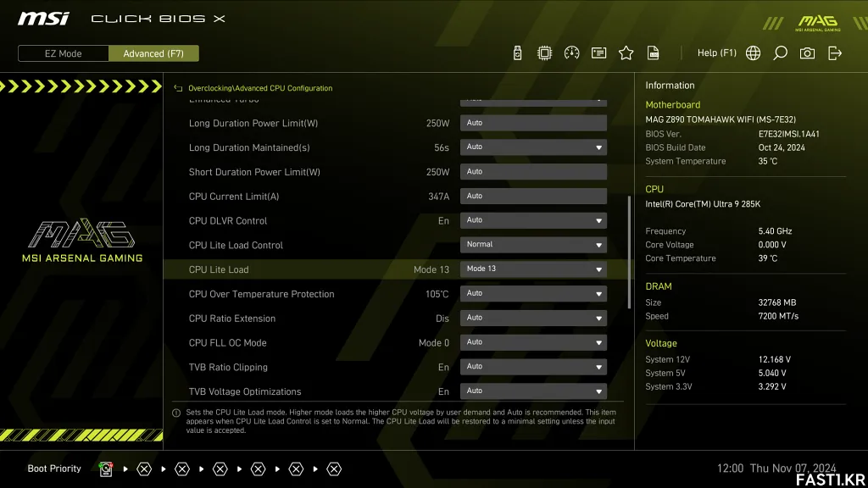Click the 12.168 V System 12V reading
Image resolution: width=868 pixels, height=488 pixels.
775,359
